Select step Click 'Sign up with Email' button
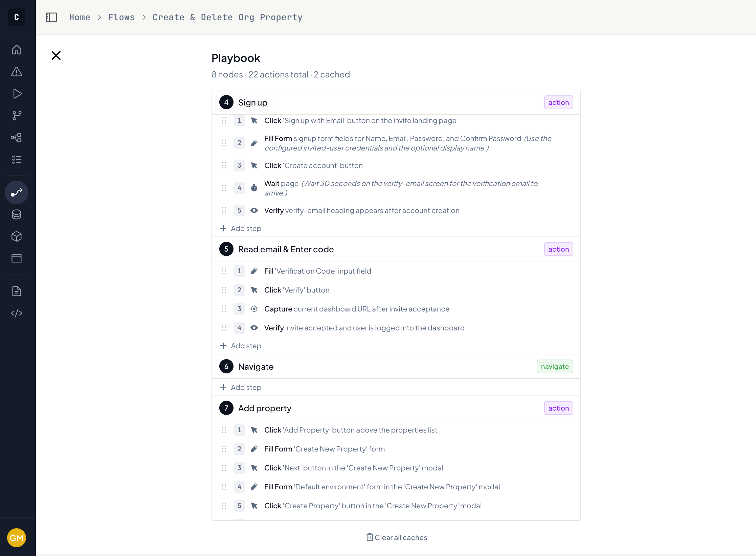 (x=396, y=120)
